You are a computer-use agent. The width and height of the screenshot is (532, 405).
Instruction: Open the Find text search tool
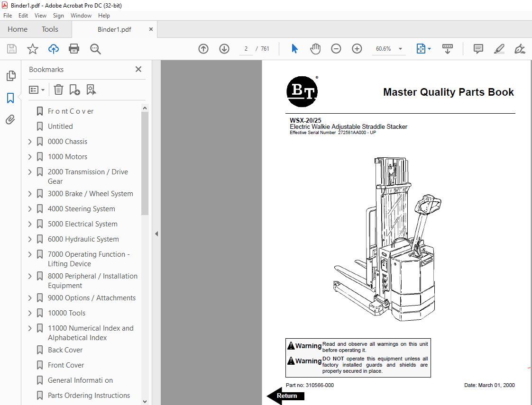95,49
